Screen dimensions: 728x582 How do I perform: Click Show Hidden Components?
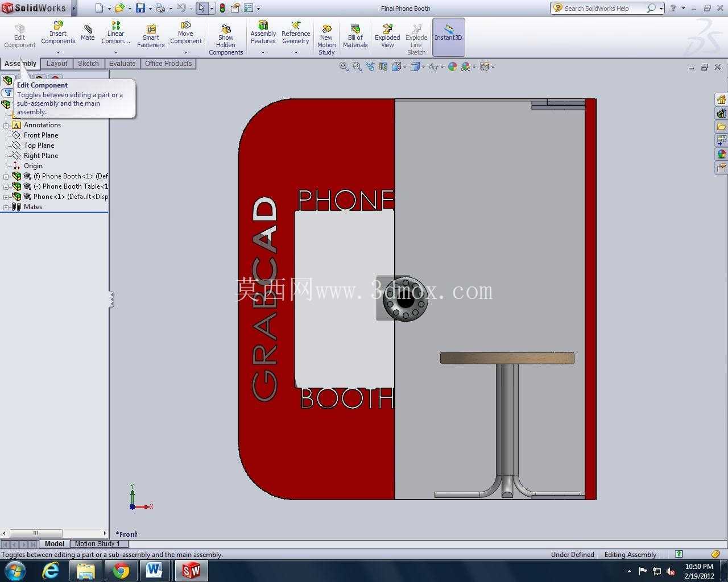(226, 40)
